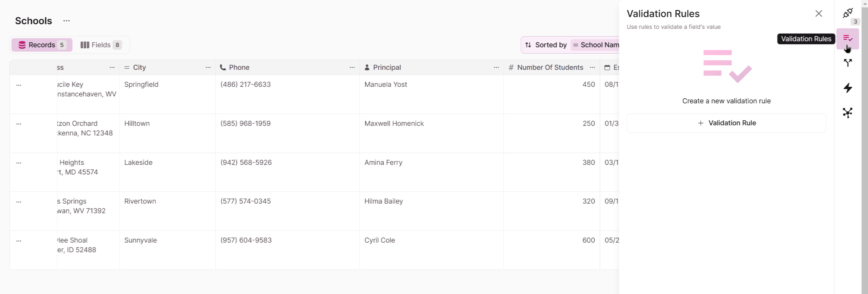Image resolution: width=868 pixels, height=294 pixels.
Task: Select student count cell 450
Action: [x=552, y=95]
